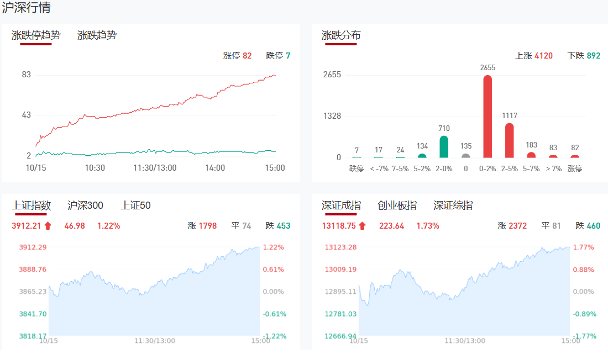Switch to the 上证50 tab
608x364 pixels.
point(135,205)
